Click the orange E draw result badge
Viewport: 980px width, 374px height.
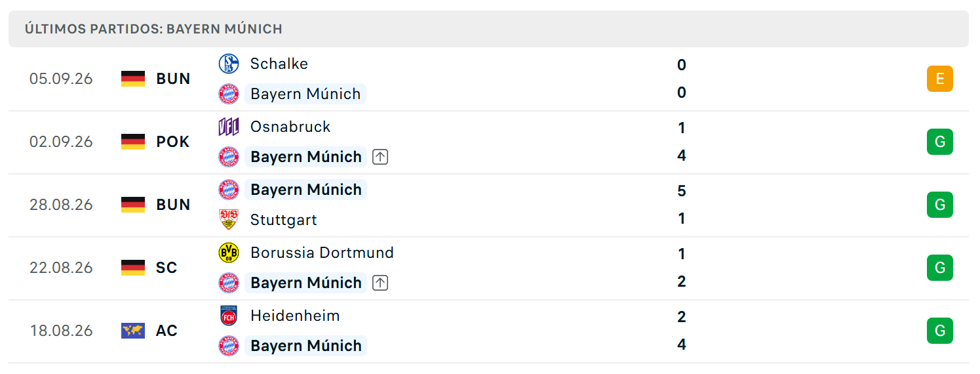(x=939, y=79)
